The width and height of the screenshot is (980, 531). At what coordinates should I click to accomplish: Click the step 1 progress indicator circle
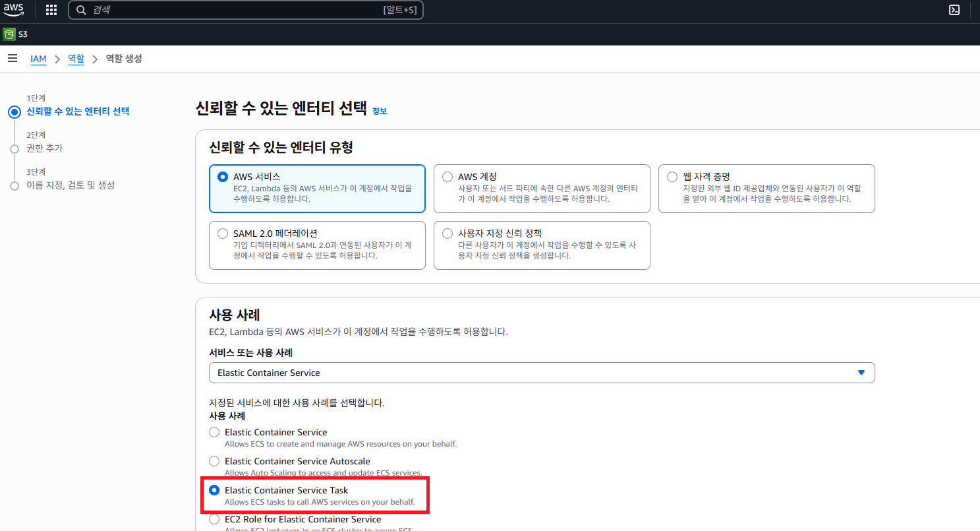coord(14,111)
